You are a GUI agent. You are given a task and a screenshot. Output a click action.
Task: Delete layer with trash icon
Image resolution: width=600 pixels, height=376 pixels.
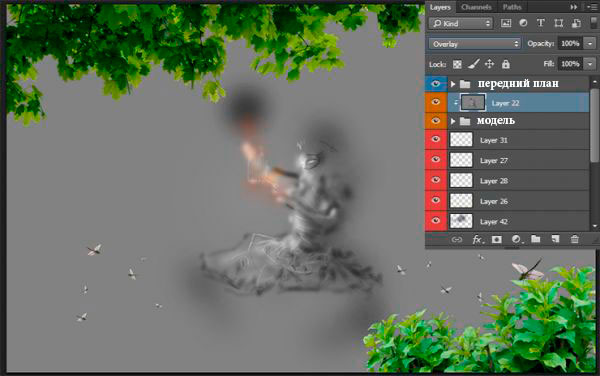pos(574,239)
